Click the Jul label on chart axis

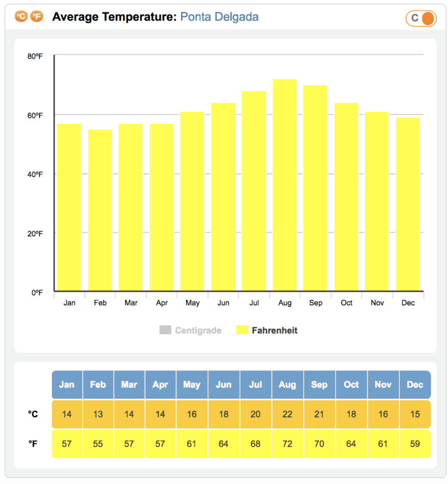coord(254,303)
